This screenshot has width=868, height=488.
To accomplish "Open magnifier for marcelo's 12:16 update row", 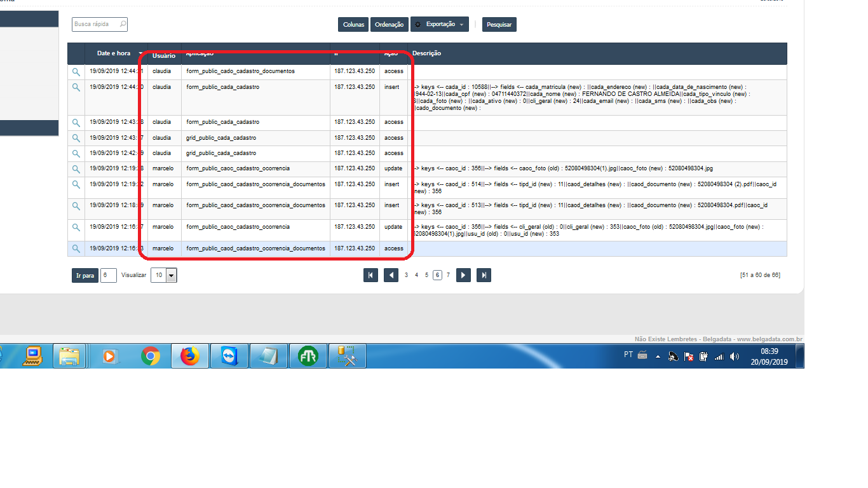I will [76, 227].
